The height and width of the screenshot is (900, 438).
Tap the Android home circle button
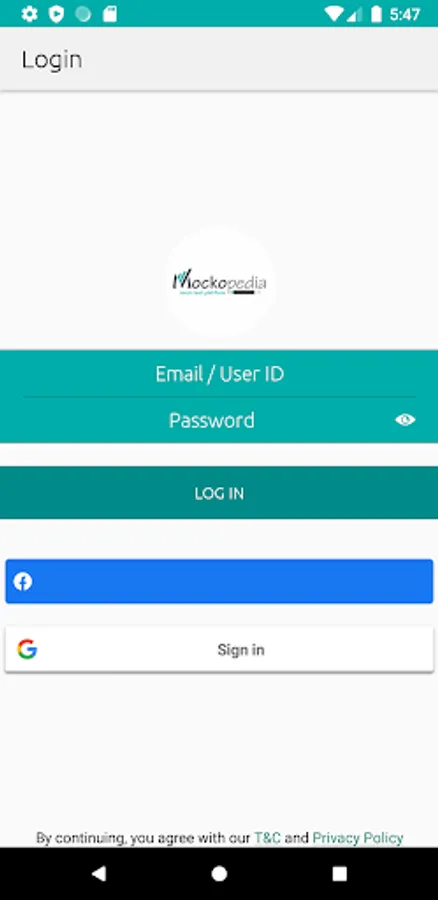click(219, 873)
